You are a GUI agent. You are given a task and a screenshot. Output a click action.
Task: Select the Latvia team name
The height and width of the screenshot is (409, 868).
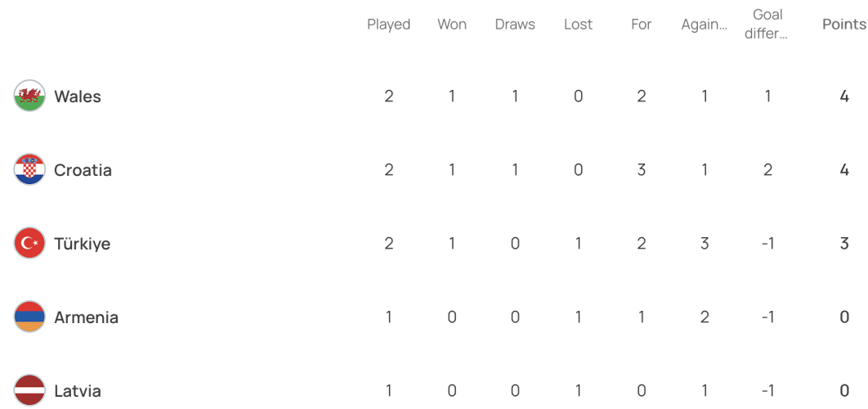78,391
